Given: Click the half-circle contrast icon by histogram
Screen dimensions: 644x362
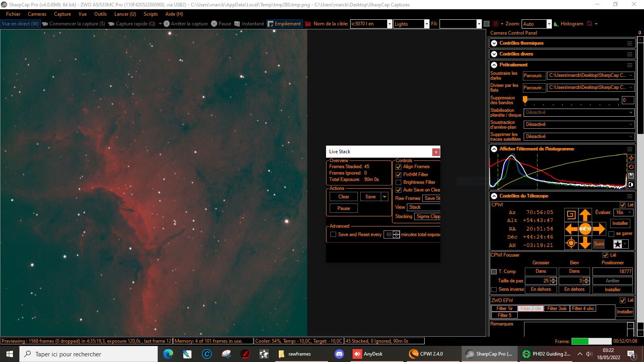Looking at the screenshot, I should click(x=631, y=185).
